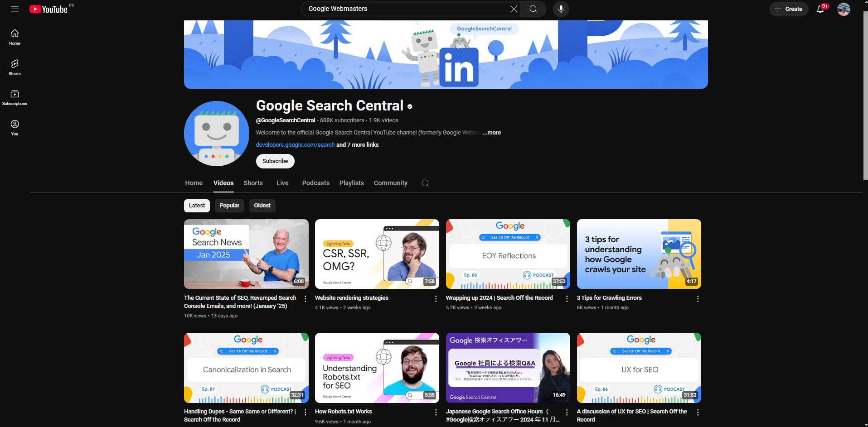Open the hamburger menu to toggle the sidebar

(15, 9)
